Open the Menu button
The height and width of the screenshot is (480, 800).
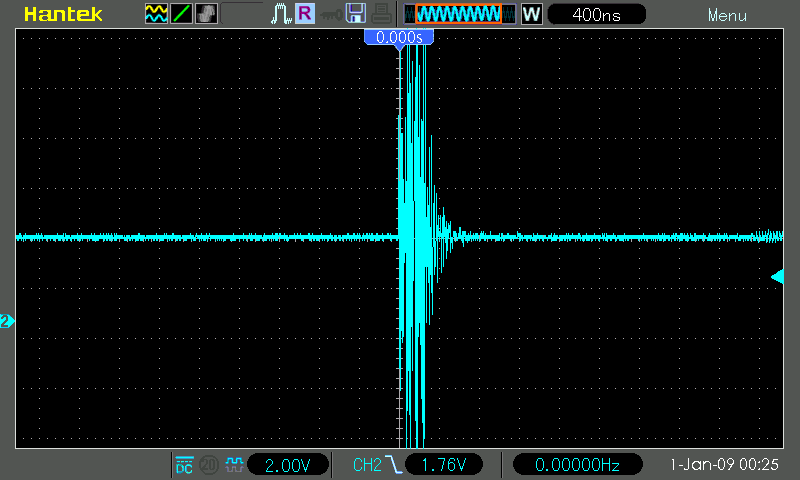click(727, 15)
